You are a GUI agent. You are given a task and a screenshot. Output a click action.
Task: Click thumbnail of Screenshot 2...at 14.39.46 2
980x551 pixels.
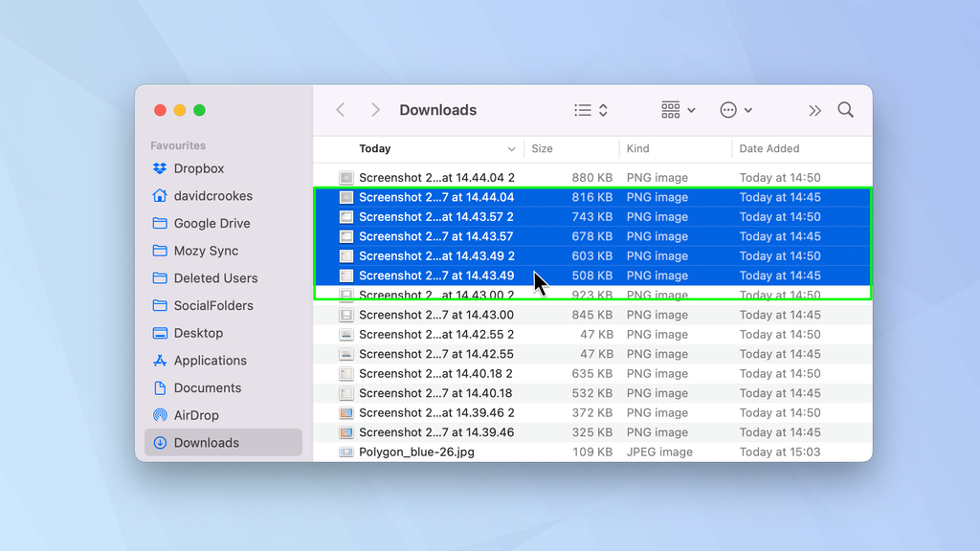[x=346, y=413]
